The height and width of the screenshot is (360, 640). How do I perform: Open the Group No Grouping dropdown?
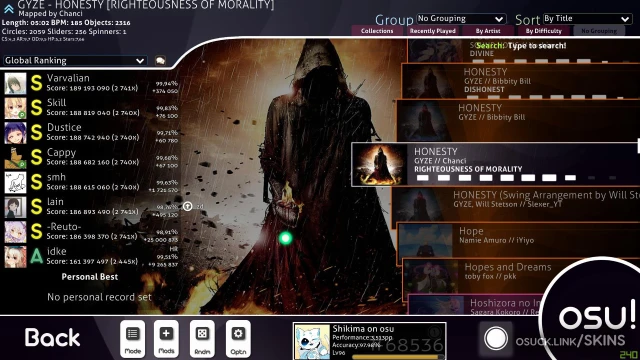[461, 19]
